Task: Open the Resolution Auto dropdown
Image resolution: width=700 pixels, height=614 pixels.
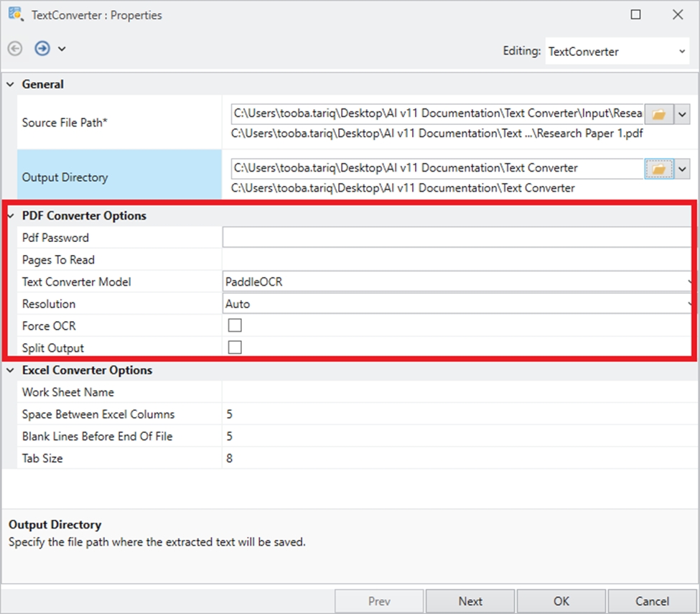Action: (457, 304)
